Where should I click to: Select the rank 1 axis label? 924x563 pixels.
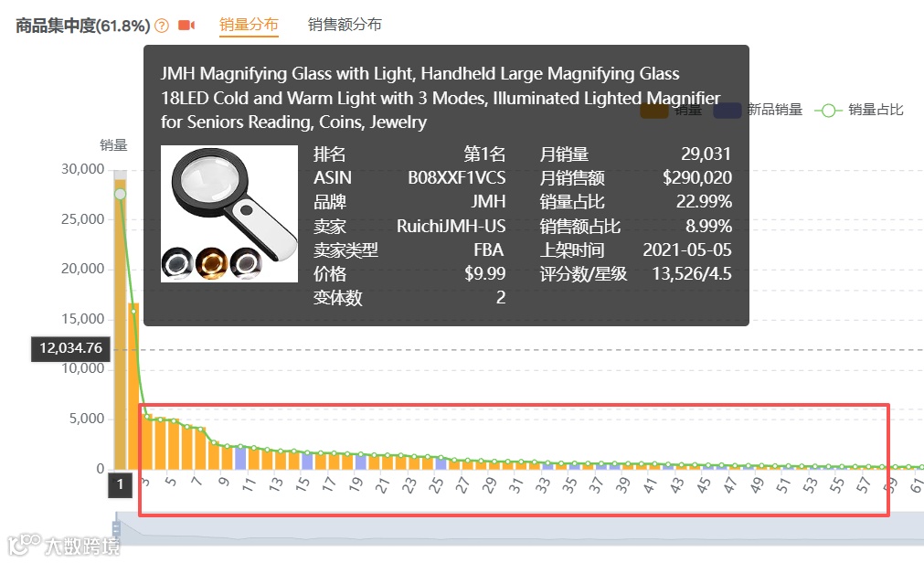coord(121,484)
